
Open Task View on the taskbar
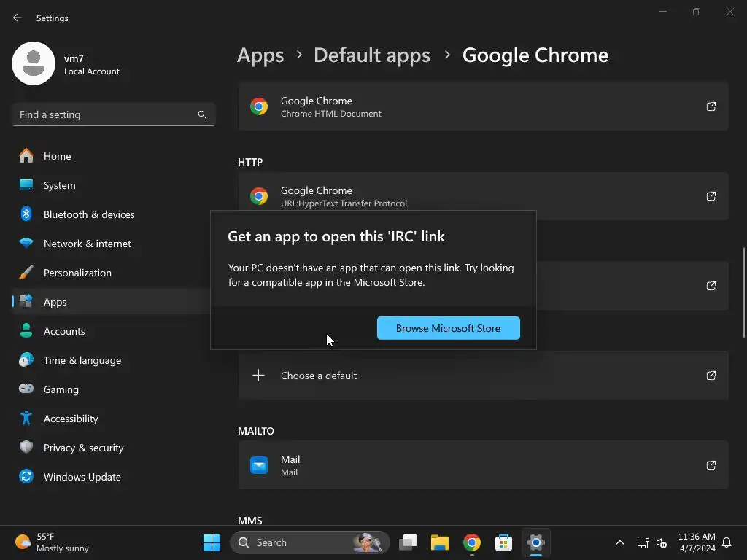click(x=408, y=542)
